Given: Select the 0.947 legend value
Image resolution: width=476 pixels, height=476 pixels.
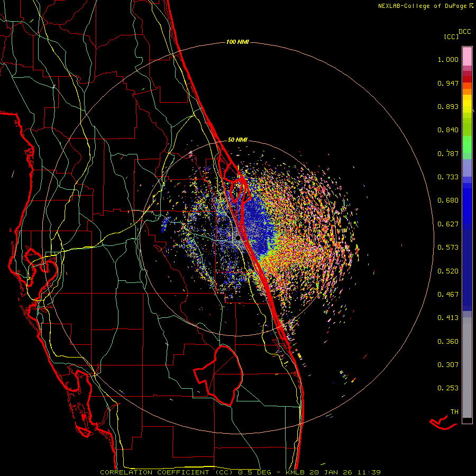Looking at the screenshot, I should click(448, 83).
